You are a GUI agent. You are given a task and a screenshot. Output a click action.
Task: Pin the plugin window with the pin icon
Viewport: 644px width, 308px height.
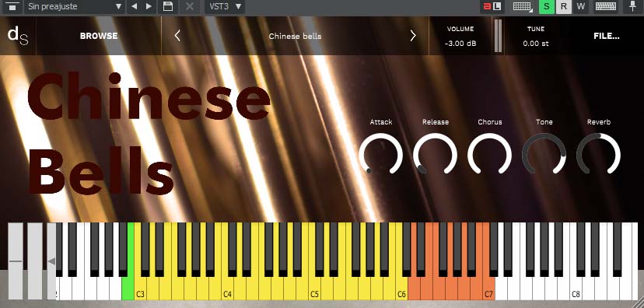point(632,6)
